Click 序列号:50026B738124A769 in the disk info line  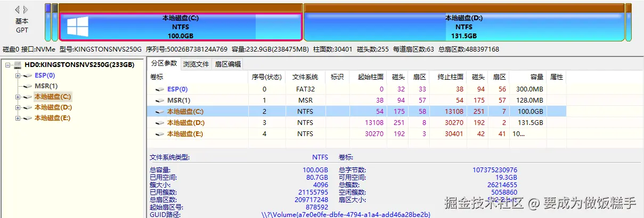186,49
